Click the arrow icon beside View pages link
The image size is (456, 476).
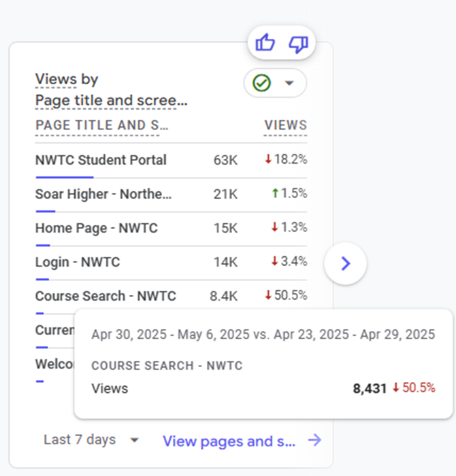coord(314,440)
